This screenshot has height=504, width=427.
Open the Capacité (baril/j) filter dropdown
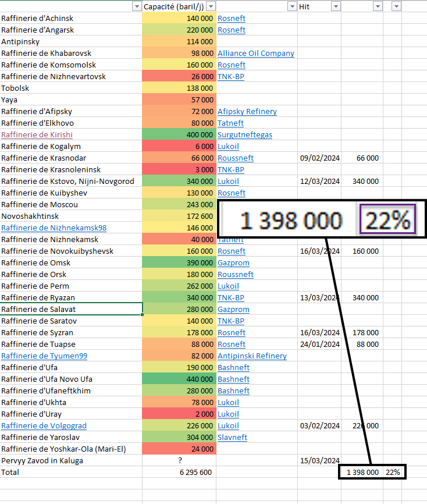[211, 6]
